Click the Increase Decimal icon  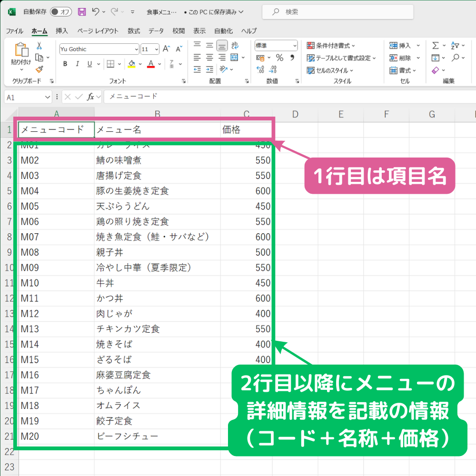click(260, 69)
